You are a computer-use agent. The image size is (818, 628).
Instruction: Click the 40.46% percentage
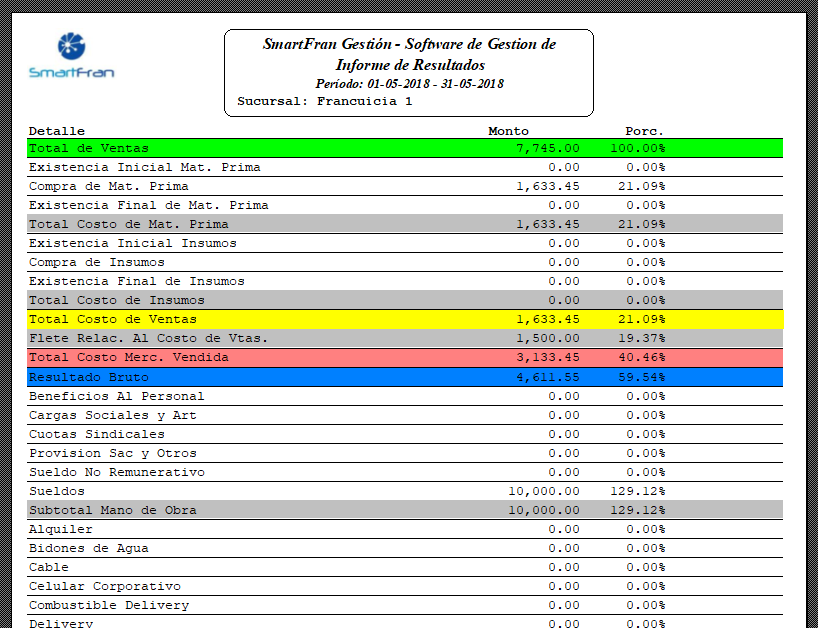pos(642,357)
